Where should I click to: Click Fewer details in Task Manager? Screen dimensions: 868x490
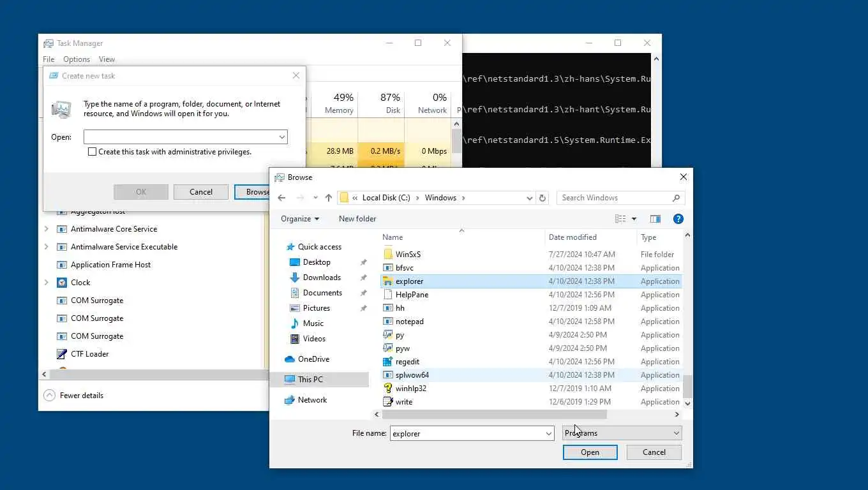[82, 396]
